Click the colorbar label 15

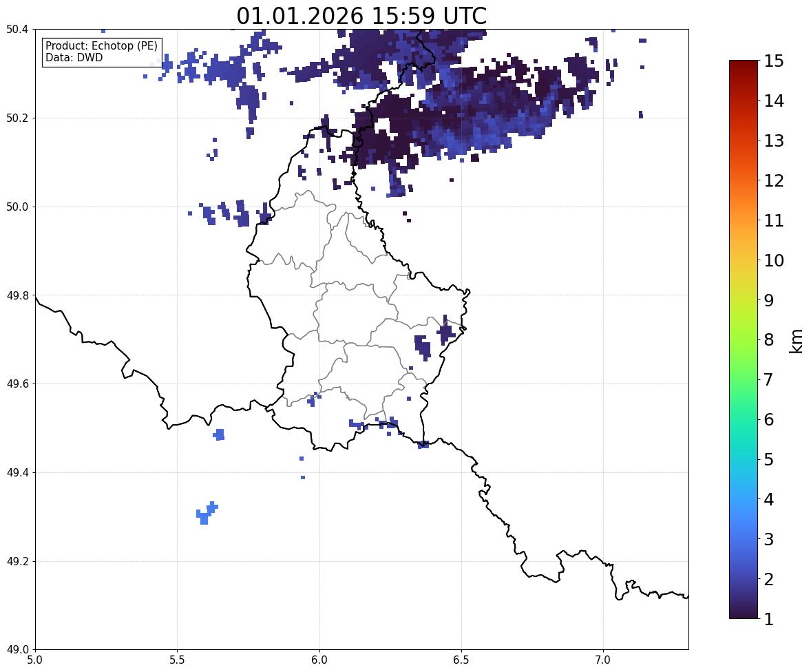pyautogui.click(x=774, y=61)
